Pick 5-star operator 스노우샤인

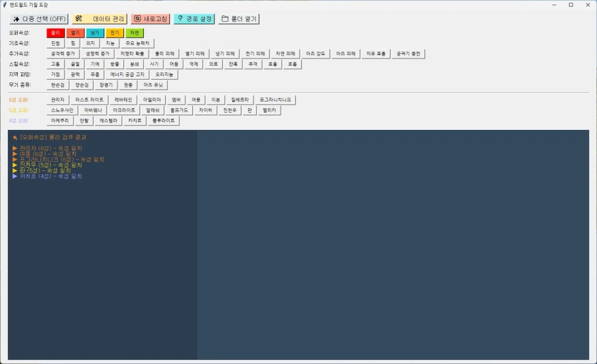(62, 110)
